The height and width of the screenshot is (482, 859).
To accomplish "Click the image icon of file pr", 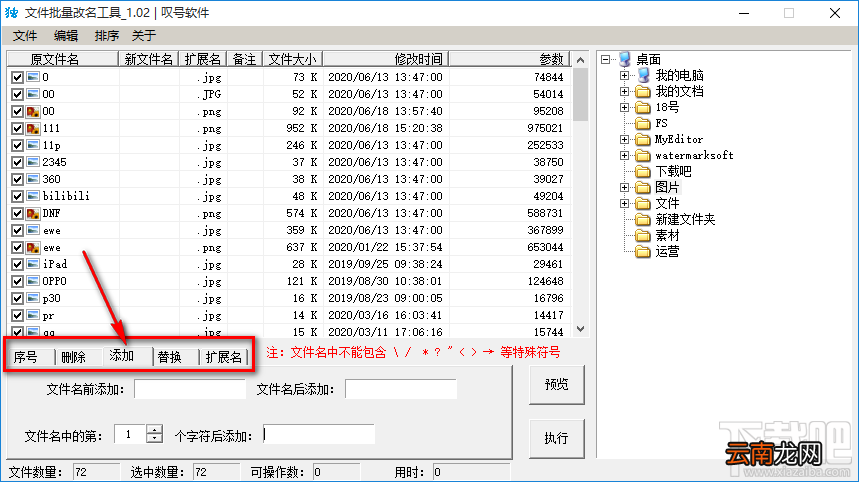I will point(33,315).
